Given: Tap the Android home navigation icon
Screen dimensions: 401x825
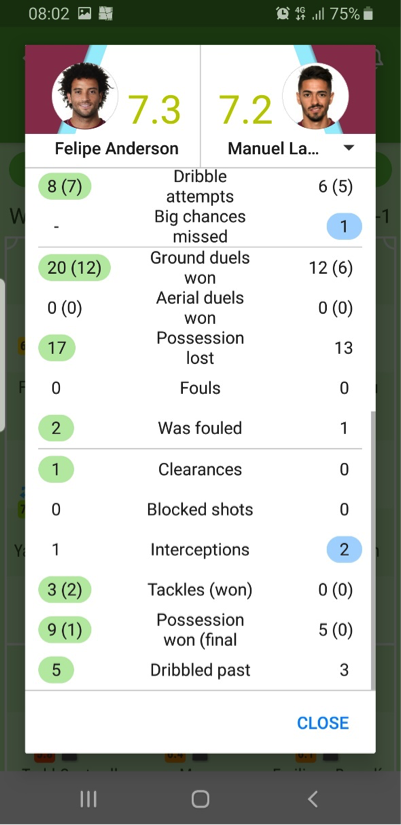Looking at the screenshot, I should [x=200, y=799].
